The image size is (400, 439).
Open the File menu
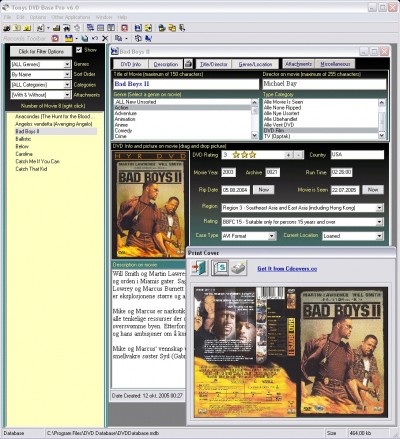coord(7,17)
